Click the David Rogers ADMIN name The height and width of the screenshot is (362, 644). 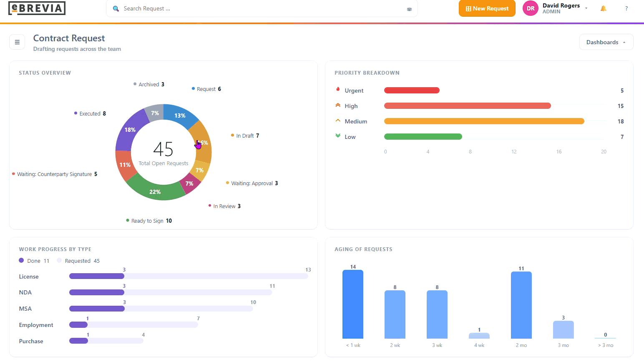[561, 8]
